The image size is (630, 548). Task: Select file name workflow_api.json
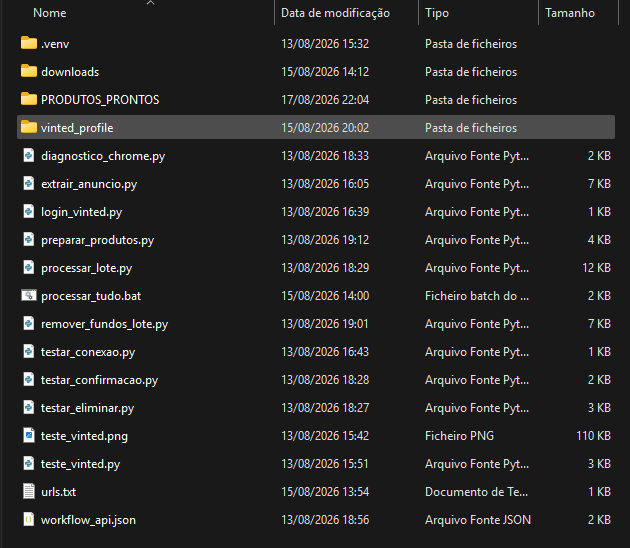pos(88,520)
